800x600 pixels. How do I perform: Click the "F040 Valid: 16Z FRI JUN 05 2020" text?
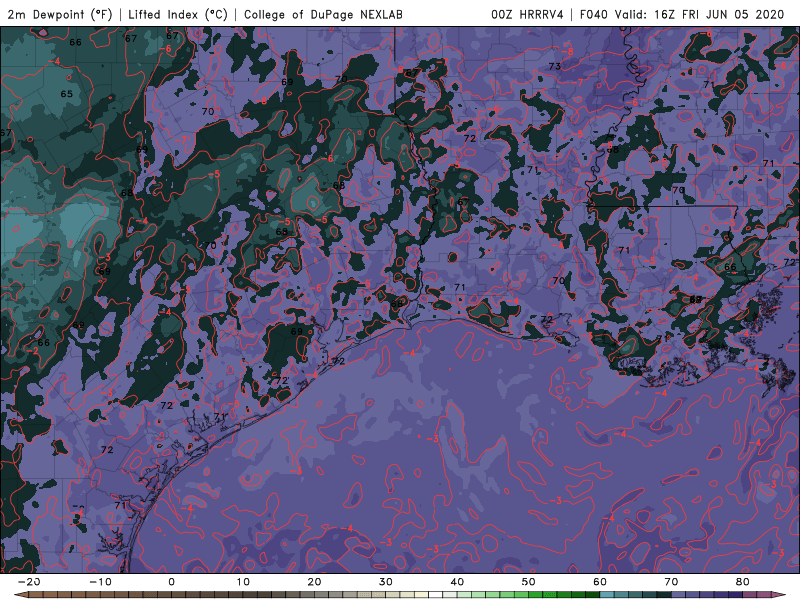[x=682, y=14]
